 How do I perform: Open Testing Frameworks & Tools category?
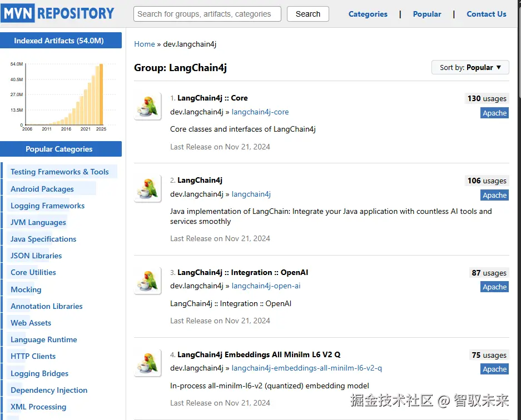(x=60, y=172)
